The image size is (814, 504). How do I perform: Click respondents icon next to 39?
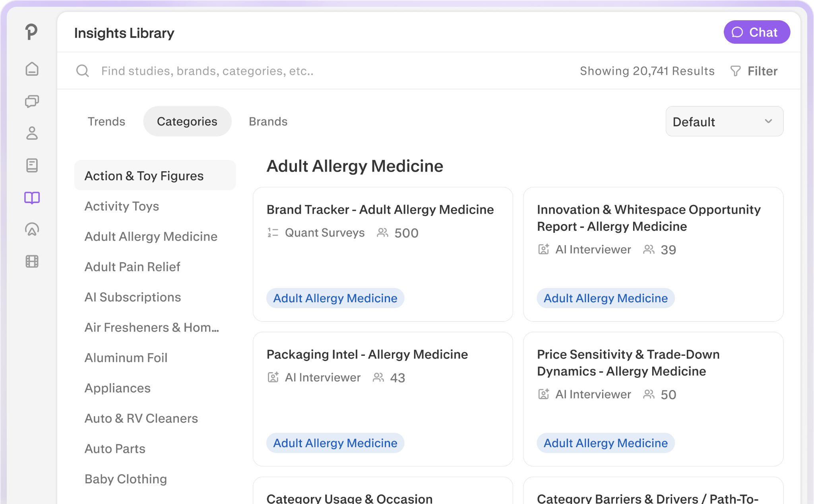coord(649,249)
